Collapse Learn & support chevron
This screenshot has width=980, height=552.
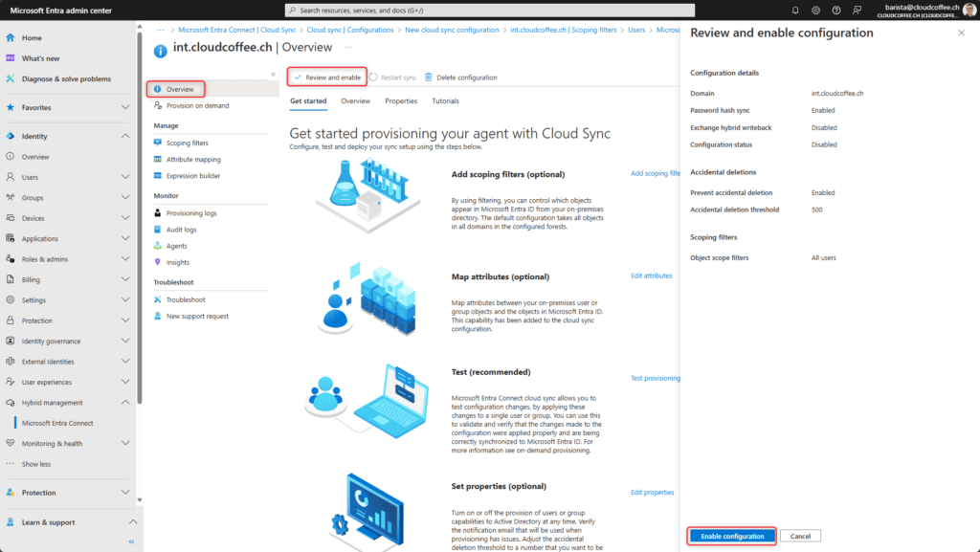tap(132, 521)
